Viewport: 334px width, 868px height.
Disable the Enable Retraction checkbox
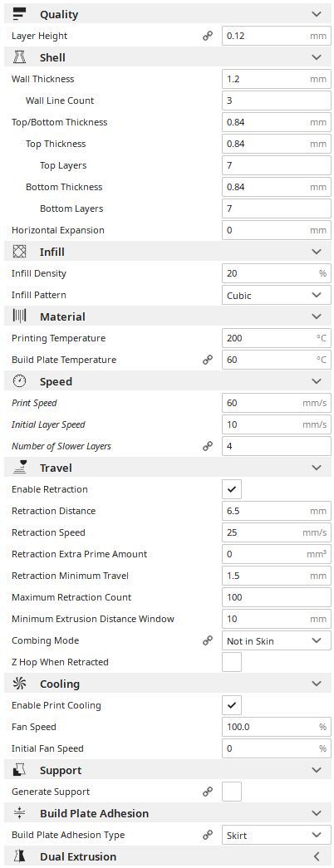[232, 489]
